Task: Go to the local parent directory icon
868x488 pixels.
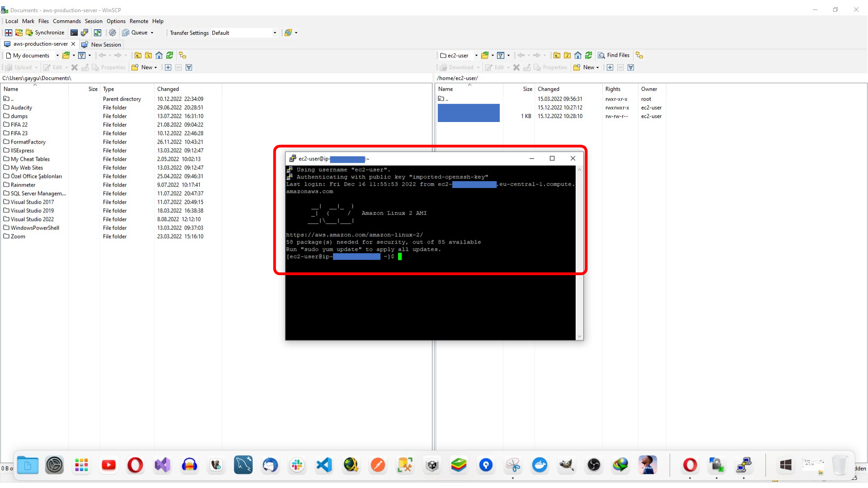Action: coord(138,55)
